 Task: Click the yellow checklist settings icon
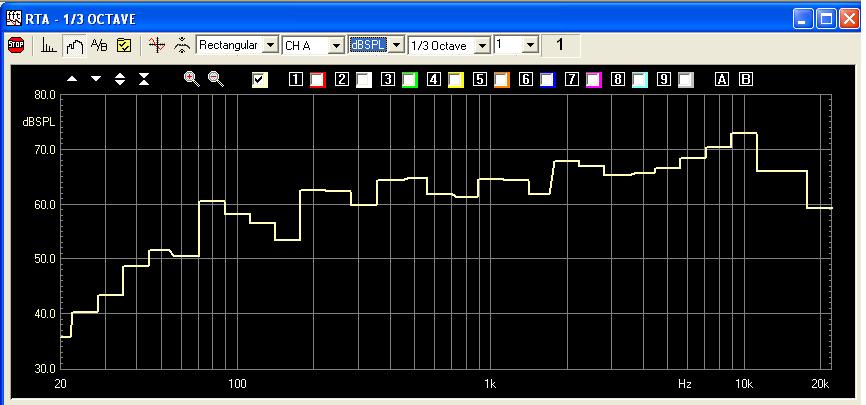124,45
